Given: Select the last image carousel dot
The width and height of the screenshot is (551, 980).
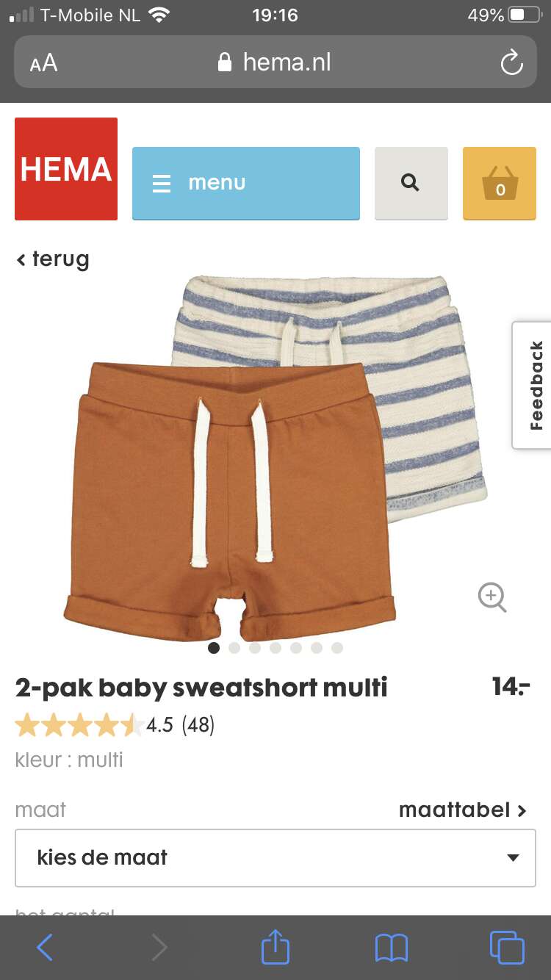Looking at the screenshot, I should [x=337, y=648].
